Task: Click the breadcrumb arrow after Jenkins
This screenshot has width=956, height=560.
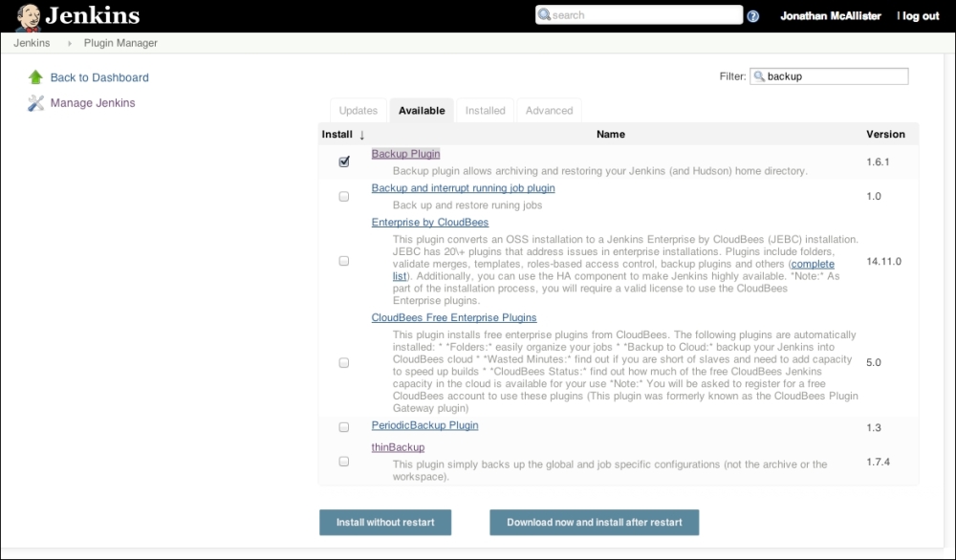Action: point(70,43)
